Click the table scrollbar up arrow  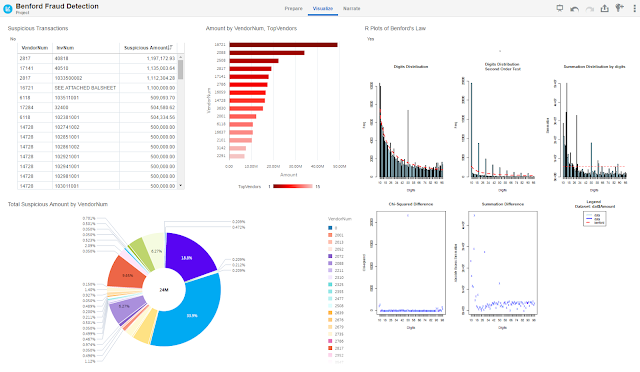pos(181,58)
